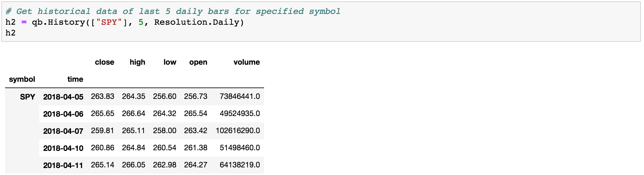Click the code cell comment line
Screen dimensions: 644x175
[173, 11]
